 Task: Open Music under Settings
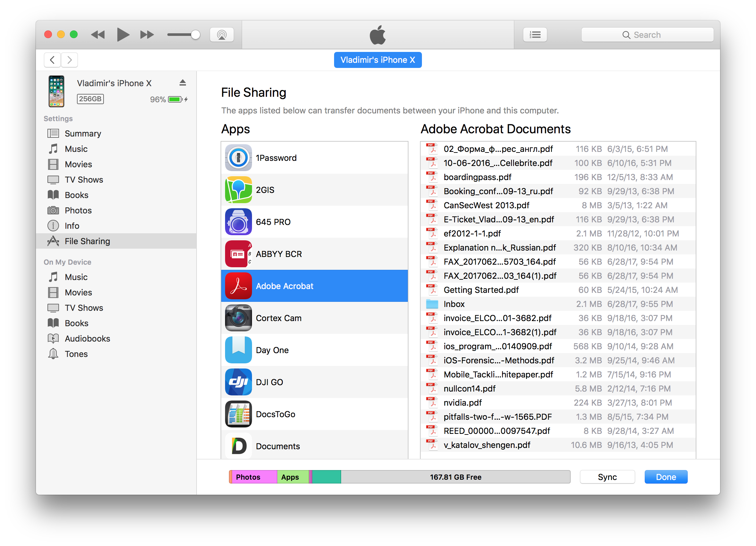tap(116, 149)
